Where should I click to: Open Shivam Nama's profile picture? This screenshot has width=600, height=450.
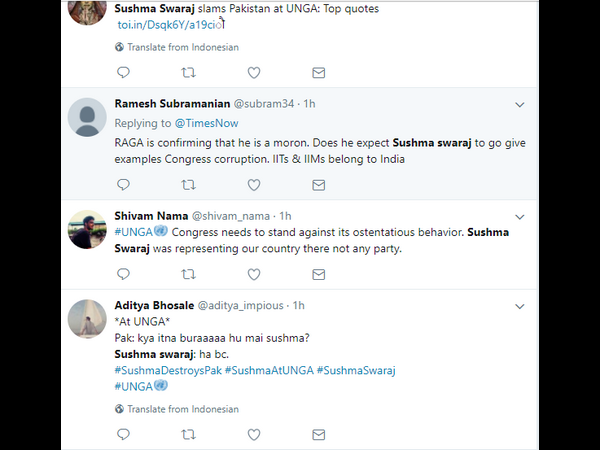click(87, 230)
